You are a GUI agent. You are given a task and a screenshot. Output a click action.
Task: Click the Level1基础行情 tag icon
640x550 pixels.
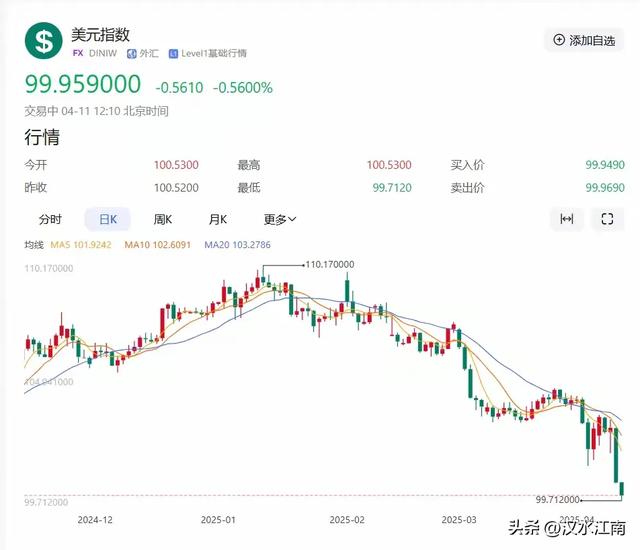pyautogui.click(x=173, y=53)
